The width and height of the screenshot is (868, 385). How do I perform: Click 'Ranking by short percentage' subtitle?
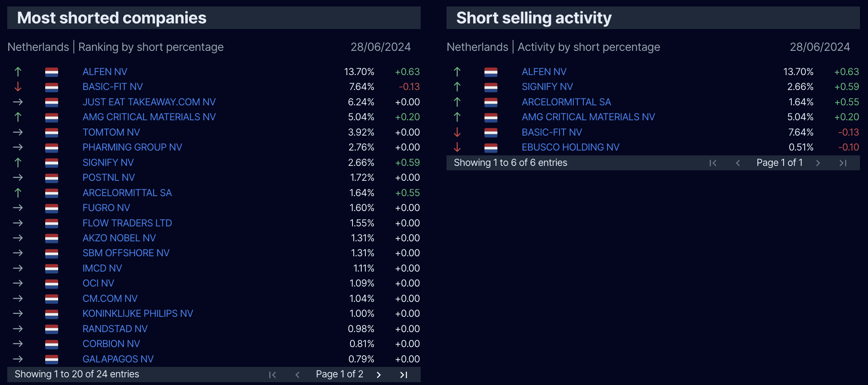pyautogui.click(x=151, y=47)
